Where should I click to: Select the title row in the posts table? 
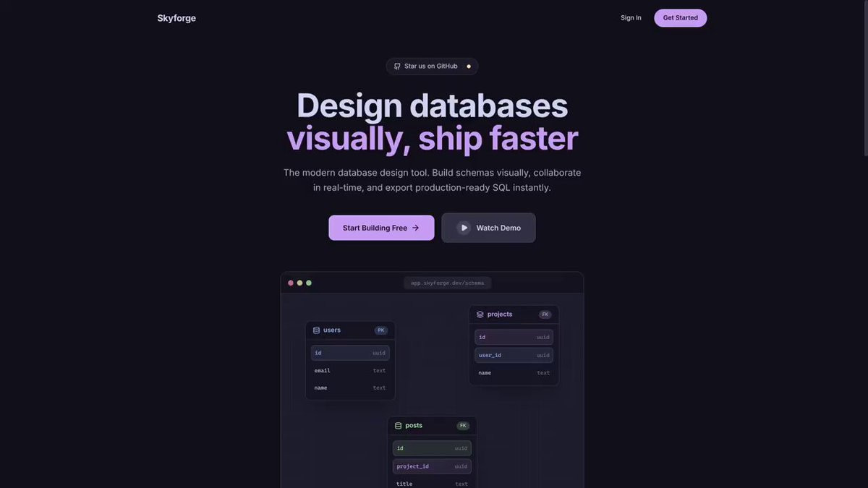(x=432, y=483)
